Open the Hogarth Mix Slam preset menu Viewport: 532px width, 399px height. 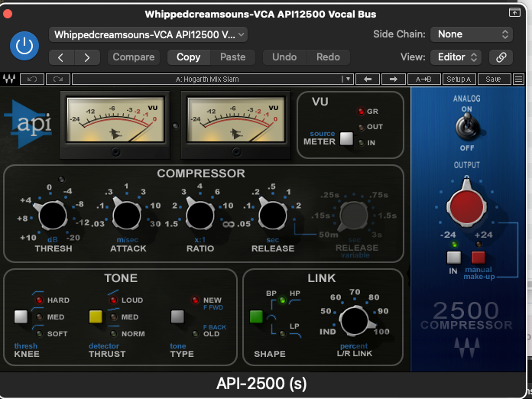(x=212, y=79)
